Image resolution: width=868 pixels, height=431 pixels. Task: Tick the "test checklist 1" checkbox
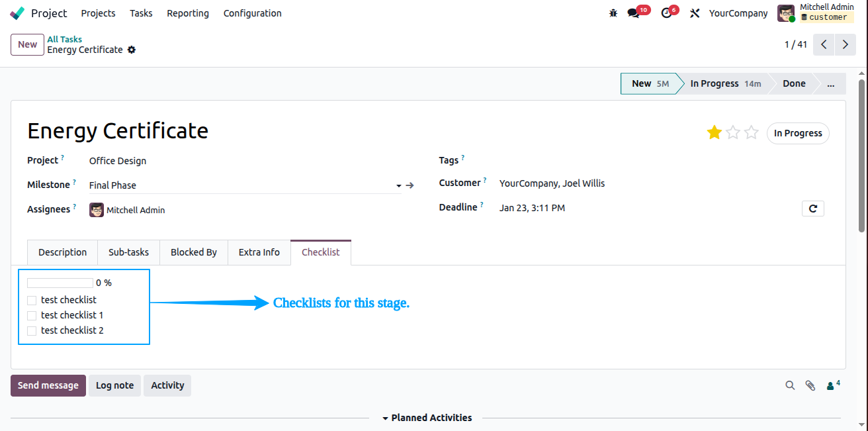click(32, 316)
